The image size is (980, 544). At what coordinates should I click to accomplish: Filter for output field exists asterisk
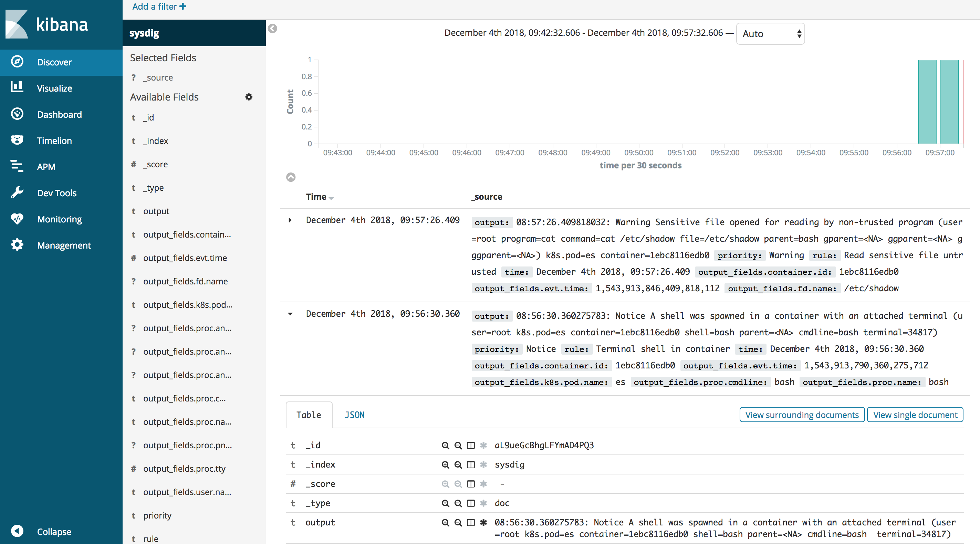[483, 522]
